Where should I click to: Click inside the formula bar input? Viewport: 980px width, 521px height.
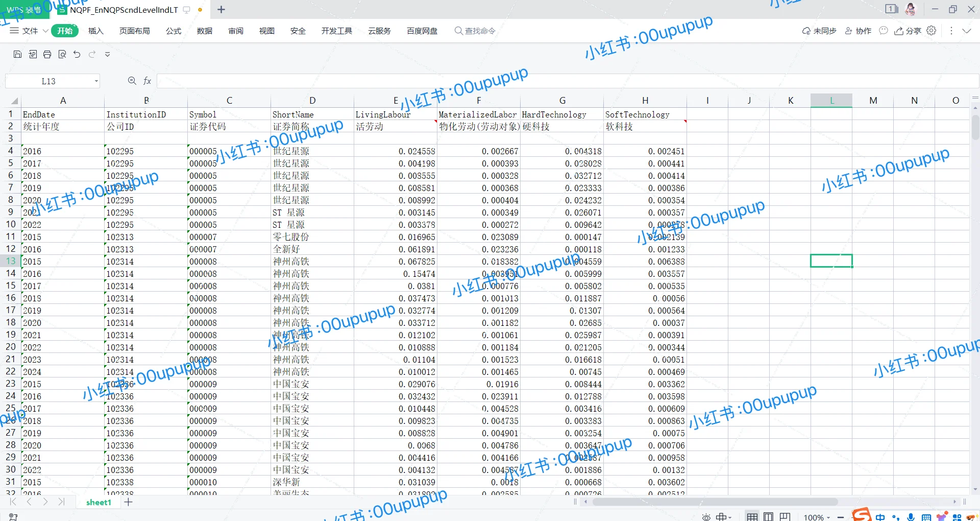click(x=568, y=81)
